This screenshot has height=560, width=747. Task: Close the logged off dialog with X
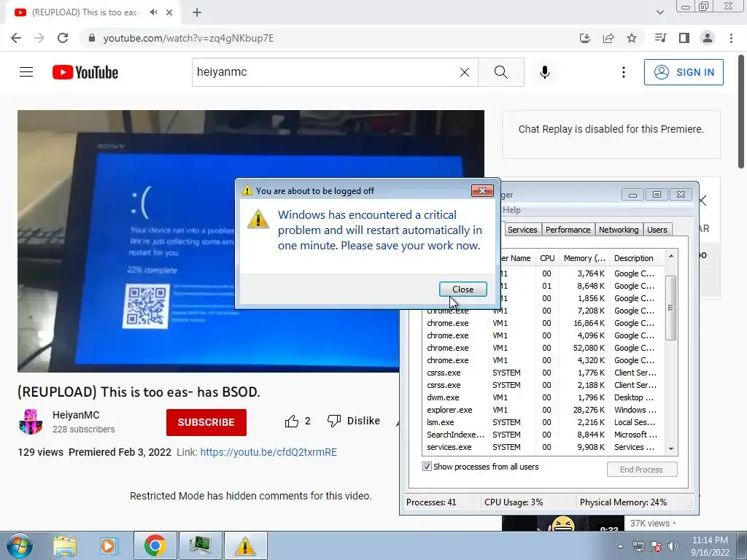tap(482, 190)
